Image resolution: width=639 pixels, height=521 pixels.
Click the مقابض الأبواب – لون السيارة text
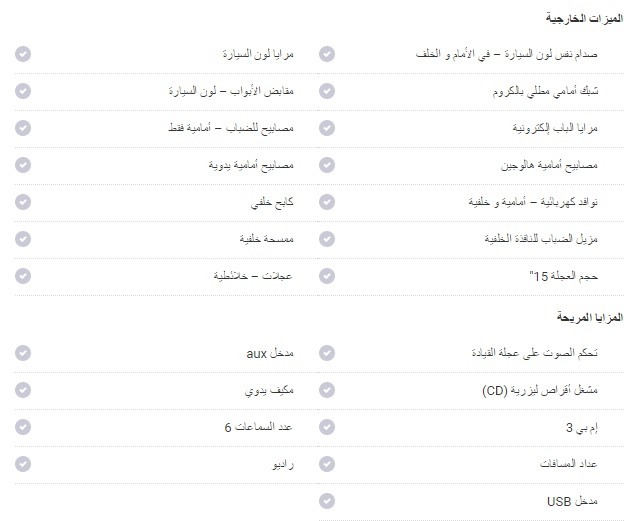click(x=231, y=91)
